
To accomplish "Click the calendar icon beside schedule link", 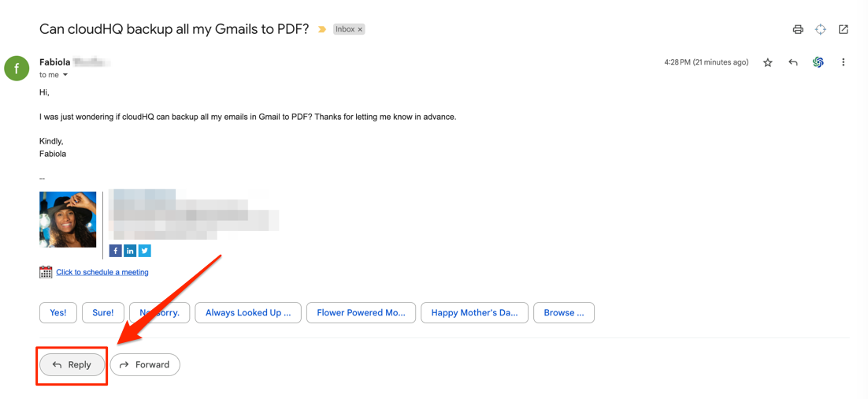I will click(46, 272).
